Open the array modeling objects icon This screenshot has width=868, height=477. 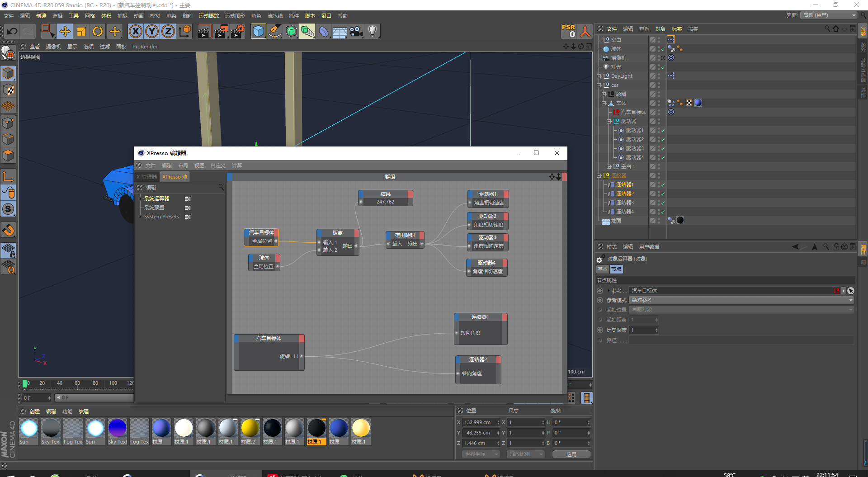click(307, 31)
